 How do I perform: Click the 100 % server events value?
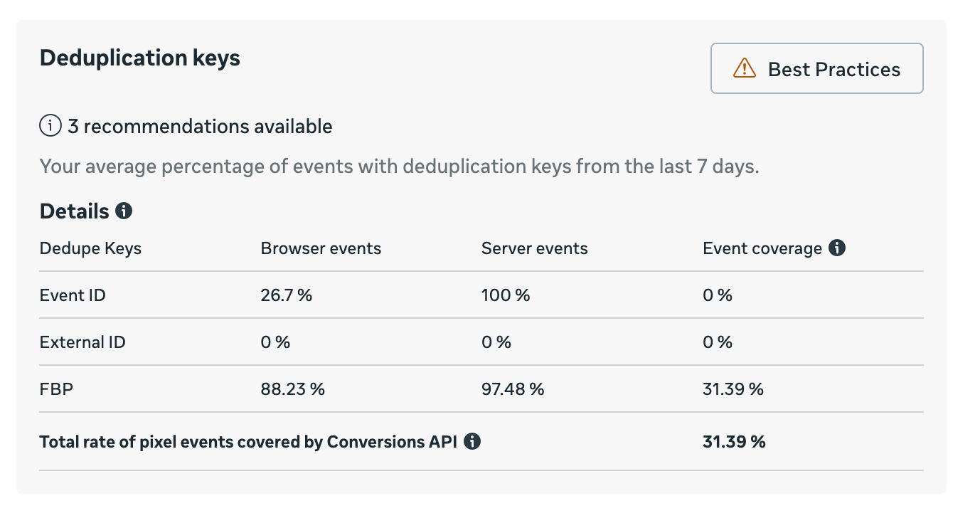click(x=505, y=295)
